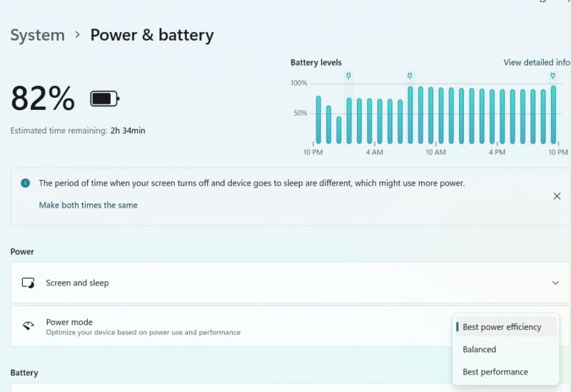Click the Power mode gauge icon
The width and height of the screenshot is (571, 392).
tap(28, 326)
